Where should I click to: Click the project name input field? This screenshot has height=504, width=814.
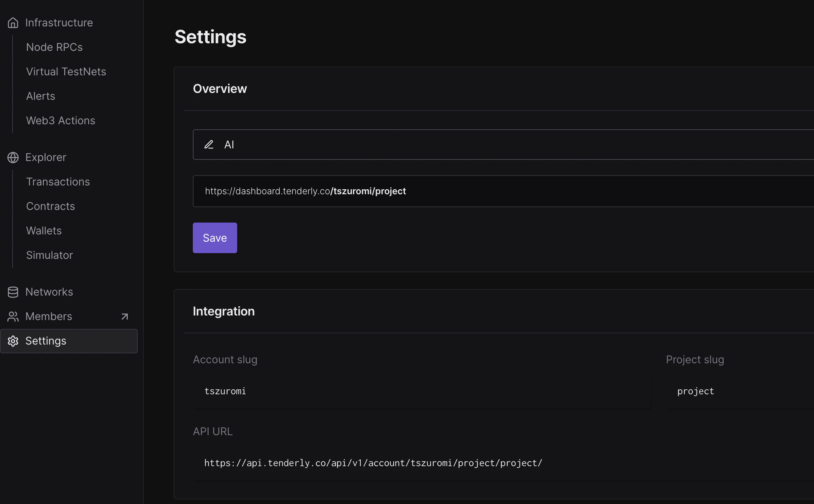tap(497, 145)
